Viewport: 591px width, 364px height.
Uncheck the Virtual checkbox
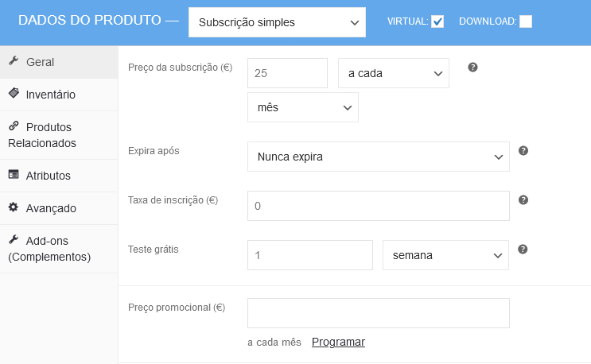pos(437,21)
